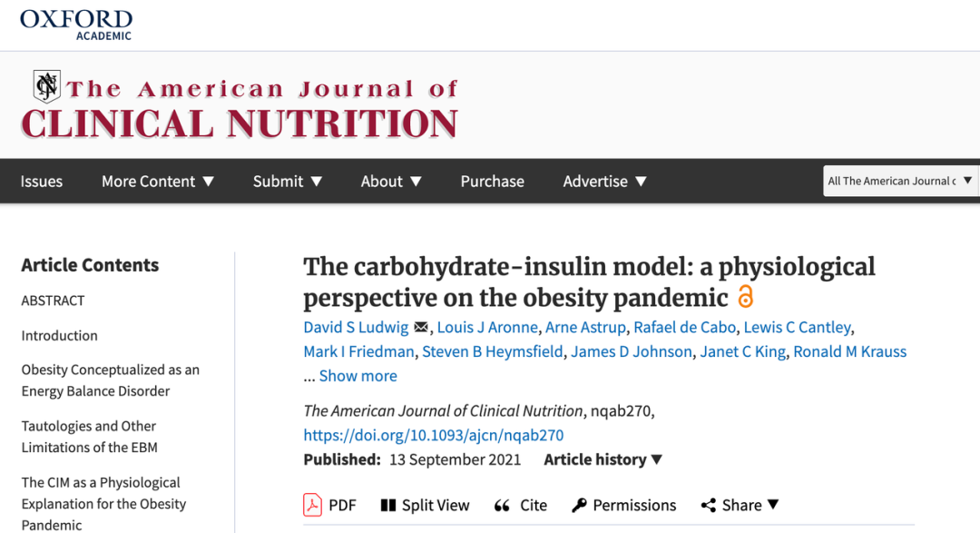Open the Issues menu item
The height and width of the screenshot is (533, 980).
[x=41, y=182]
